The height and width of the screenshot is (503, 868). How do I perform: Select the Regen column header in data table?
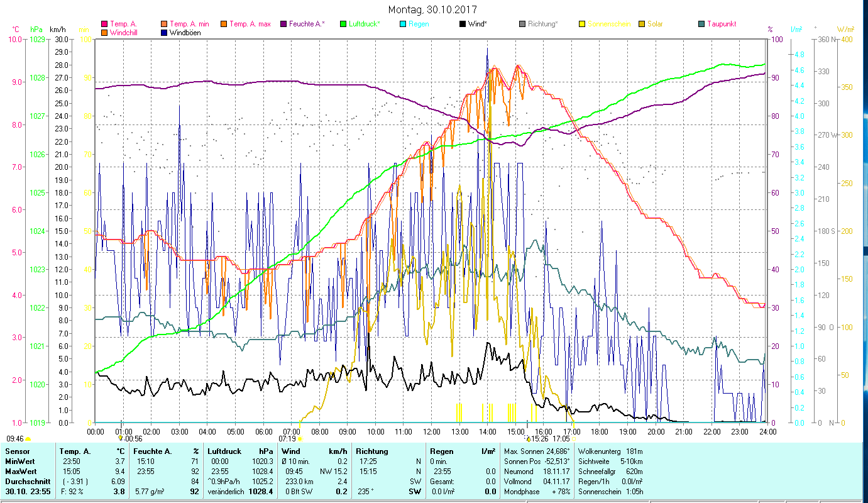click(441, 451)
